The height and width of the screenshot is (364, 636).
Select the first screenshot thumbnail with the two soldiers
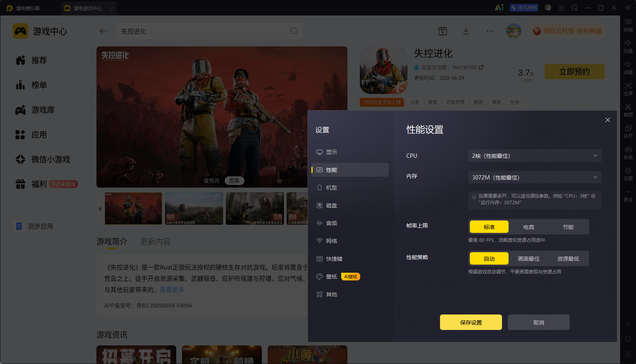pos(134,208)
